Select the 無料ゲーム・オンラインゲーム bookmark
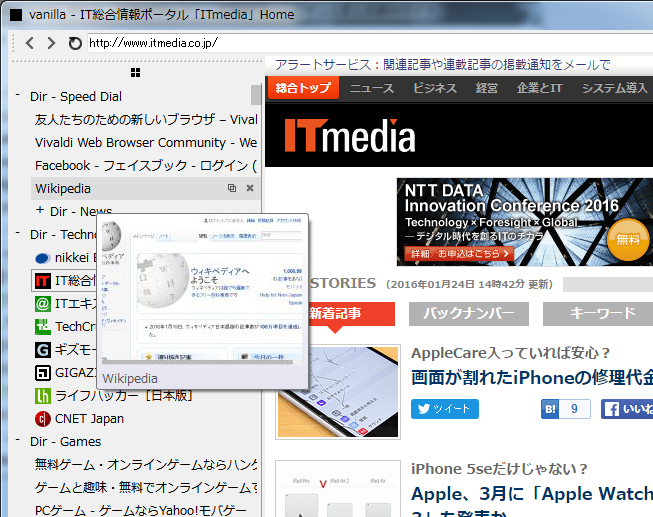 coord(146,464)
